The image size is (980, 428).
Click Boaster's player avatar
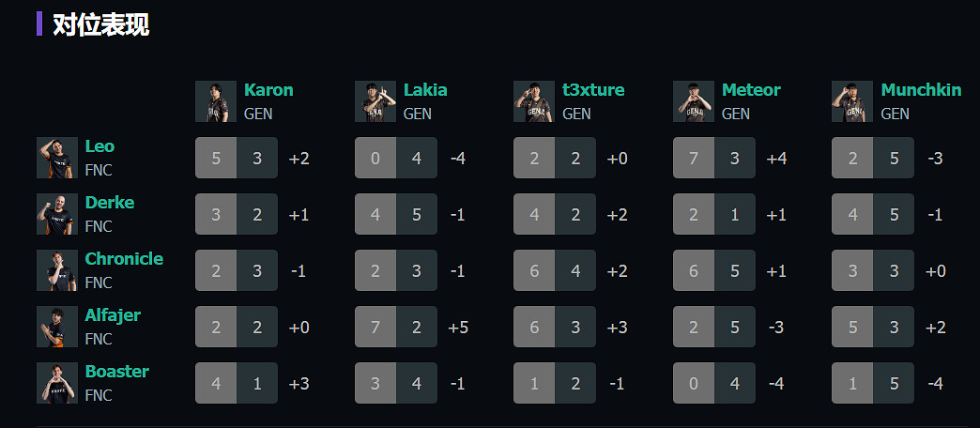pyautogui.click(x=57, y=383)
